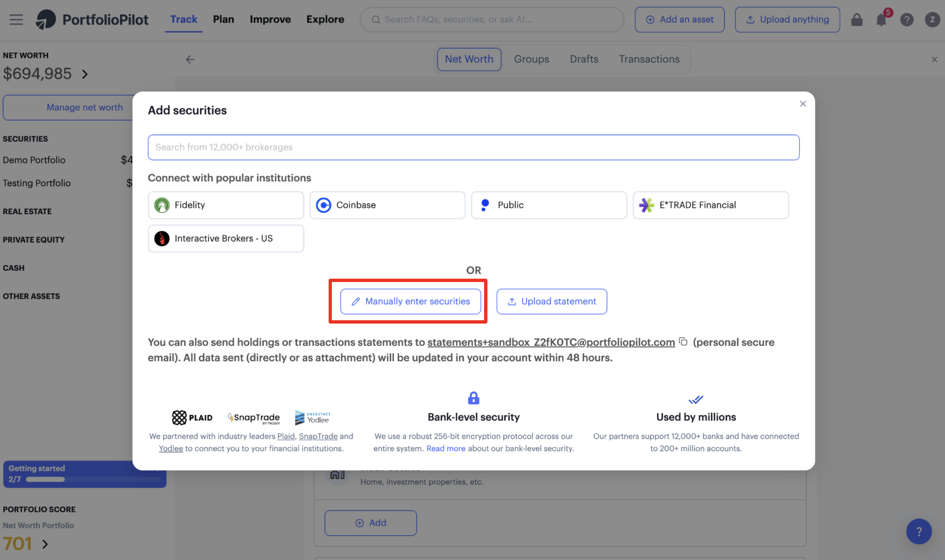The width and height of the screenshot is (945, 560).
Task: Close the Add securities dialog
Action: coord(802,104)
